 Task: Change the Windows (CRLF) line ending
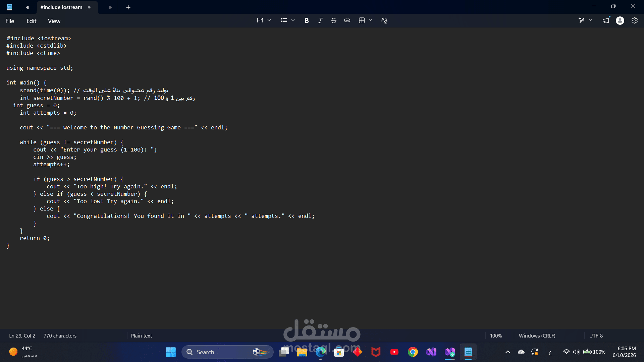(537, 336)
